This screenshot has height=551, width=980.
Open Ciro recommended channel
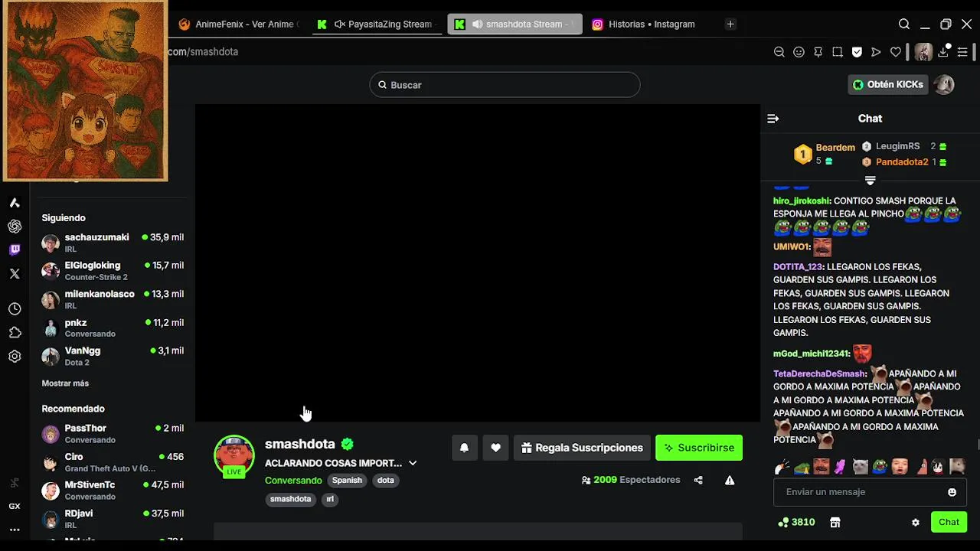113,462
